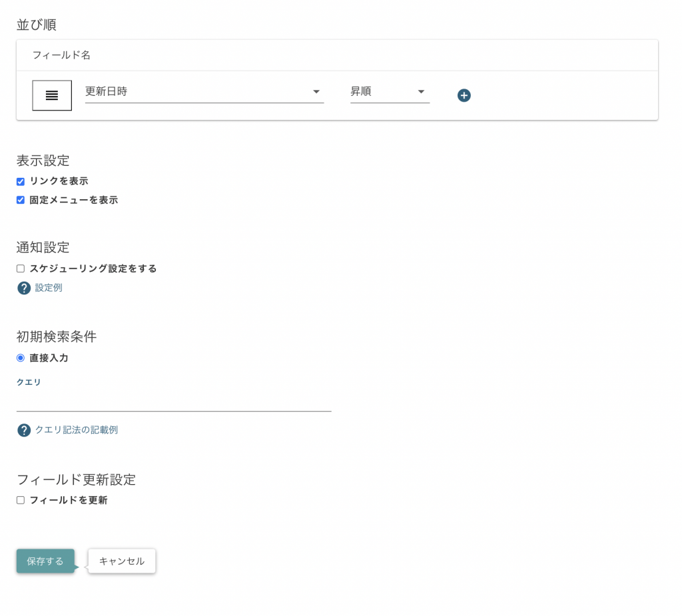This screenshot has height=616, width=682.
Task: Click the フィールド更新設定 section heading
Action: (x=76, y=479)
